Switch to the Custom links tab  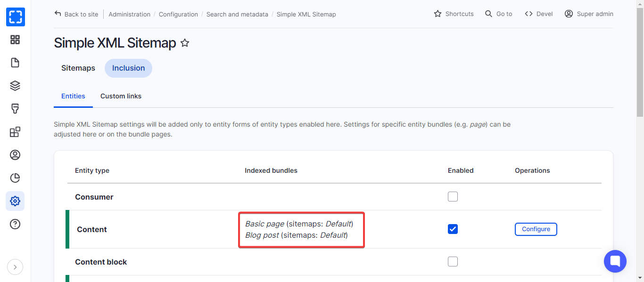(x=121, y=96)
